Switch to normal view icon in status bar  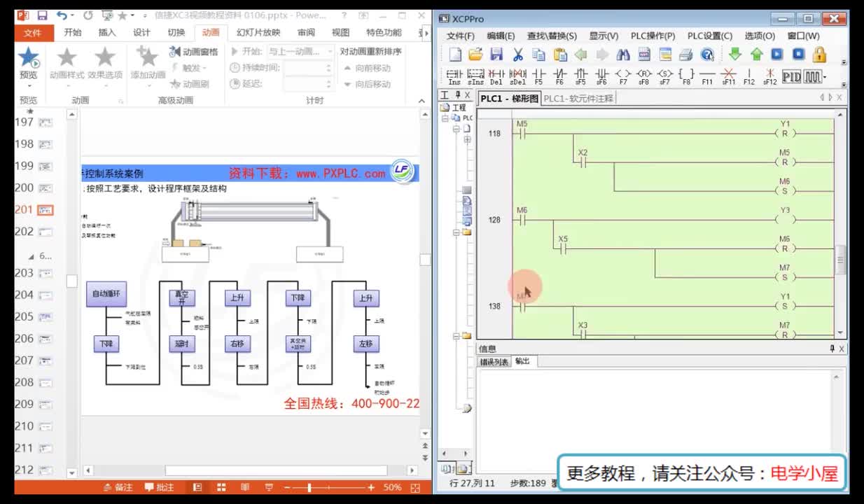tap(197, 487)
